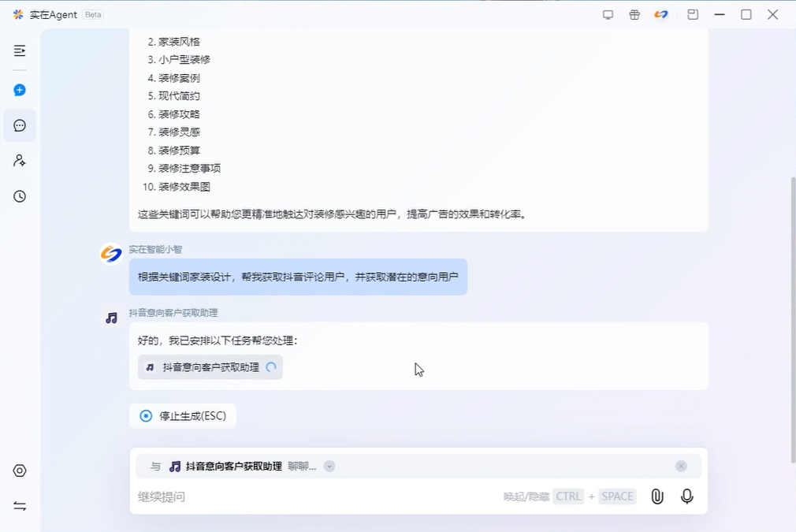Open the agents panel via the person icon
Image resolution: width=796 pixels, height=532 pixels.
19,160
